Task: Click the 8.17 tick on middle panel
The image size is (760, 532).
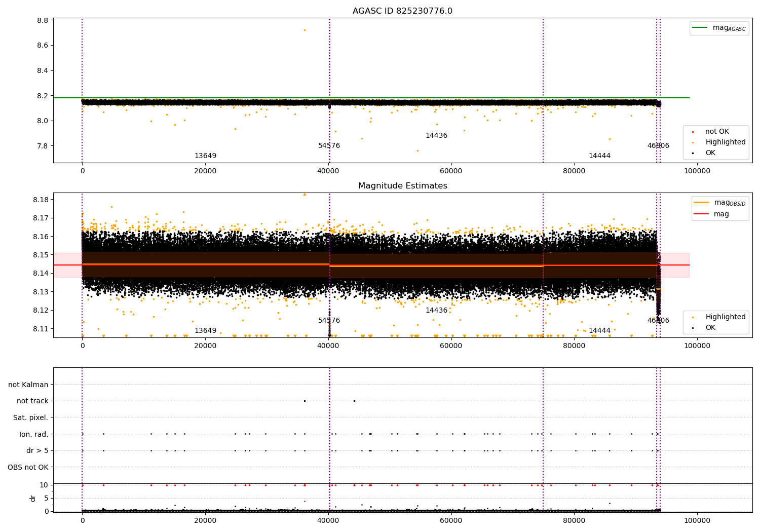Action: pos(41,218)
